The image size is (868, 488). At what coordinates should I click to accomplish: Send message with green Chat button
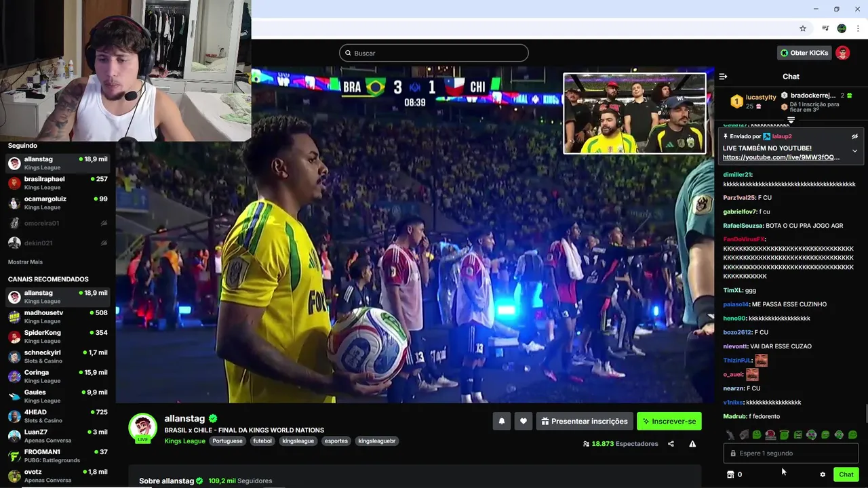tap(846, 474)
